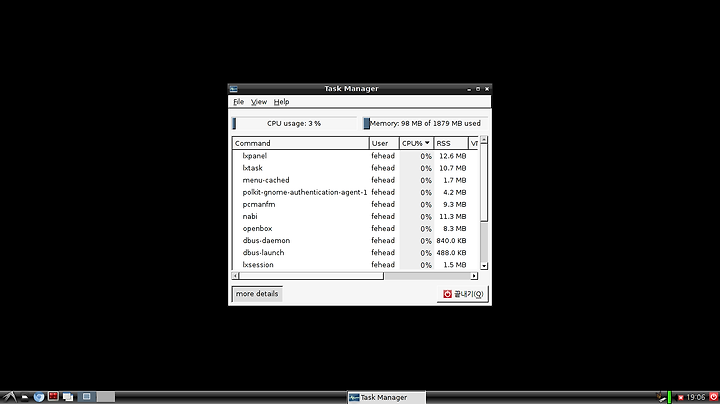Sort by the RSS column header

(451, 143)
